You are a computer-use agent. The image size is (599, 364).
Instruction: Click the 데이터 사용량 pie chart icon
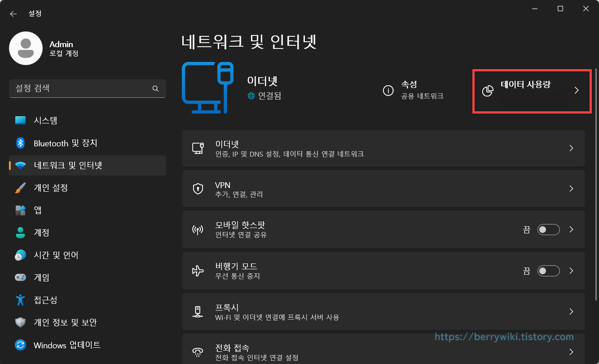(488, 90)
